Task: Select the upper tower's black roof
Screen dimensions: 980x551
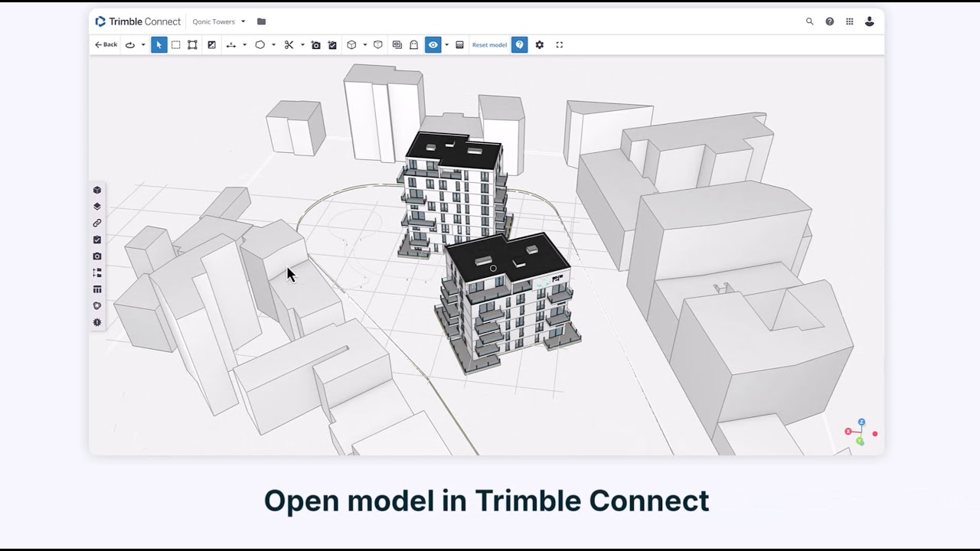Action: click(453, 151)
